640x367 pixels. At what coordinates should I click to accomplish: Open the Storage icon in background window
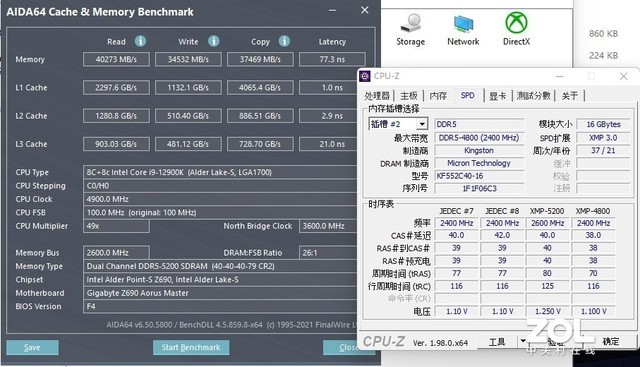(x=411, y=29)
